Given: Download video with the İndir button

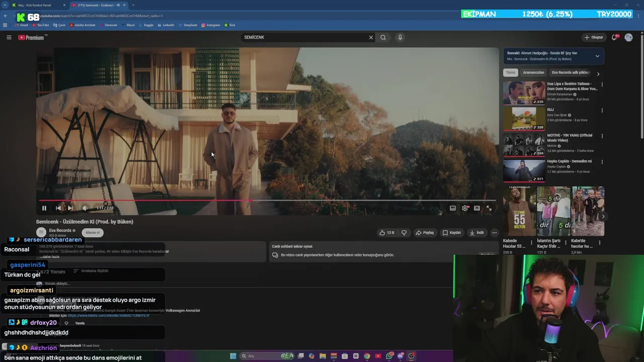Looking at the screenshot, I should click(476, 233).
